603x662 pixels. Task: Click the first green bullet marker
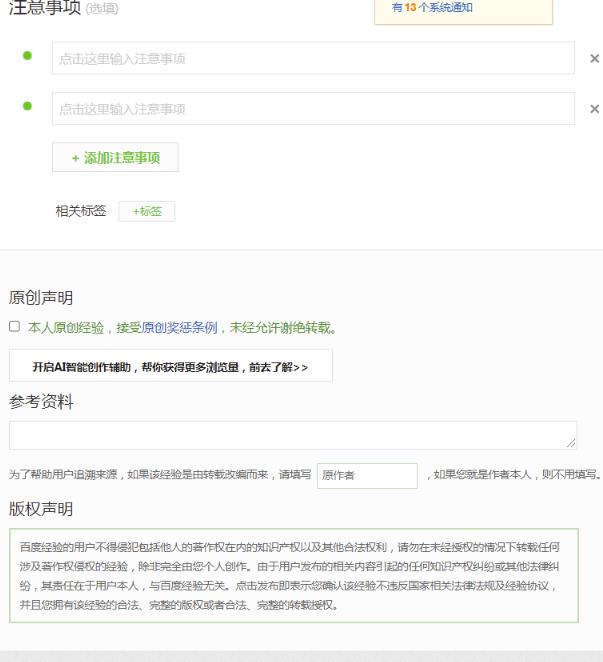click(27, 56)
